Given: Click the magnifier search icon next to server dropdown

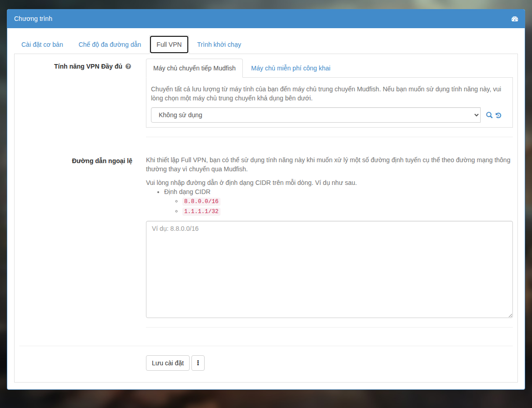Looking at the screenshot, I should pyautogui.click(x=489, y=115).
